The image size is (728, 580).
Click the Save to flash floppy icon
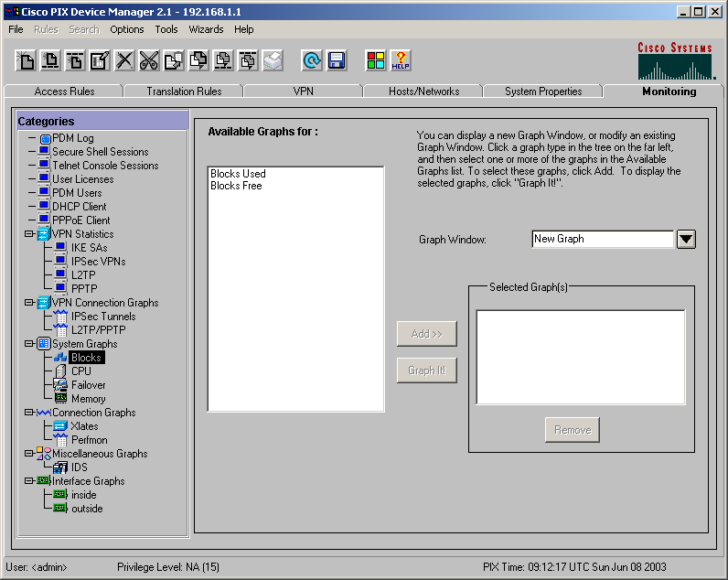click(x=337, y=60)
